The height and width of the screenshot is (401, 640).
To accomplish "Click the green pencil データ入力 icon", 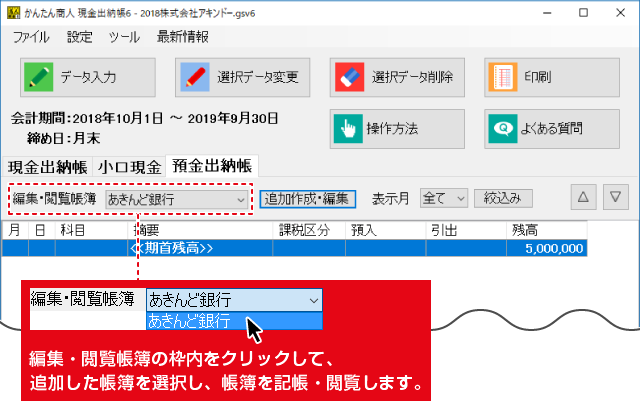I will (38, 77).
